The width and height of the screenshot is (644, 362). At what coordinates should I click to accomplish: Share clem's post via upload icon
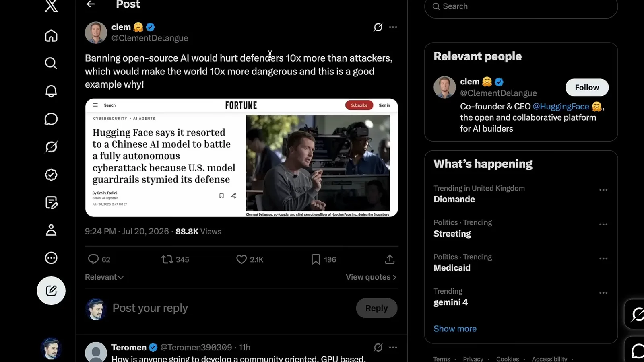(390, 259)
